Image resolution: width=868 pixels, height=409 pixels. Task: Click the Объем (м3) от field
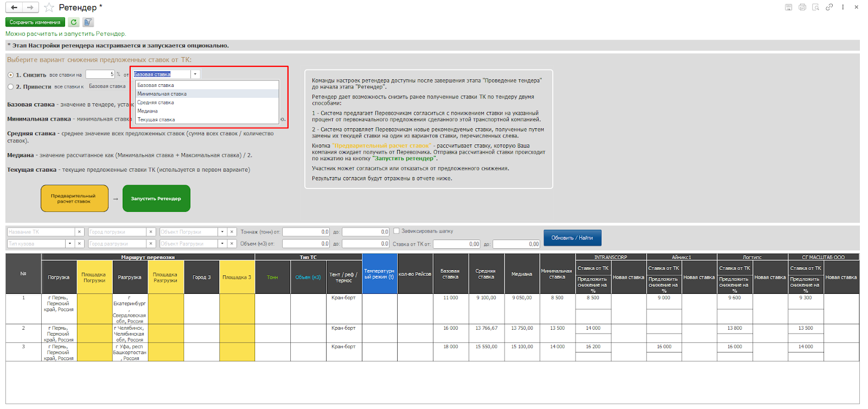306,244
